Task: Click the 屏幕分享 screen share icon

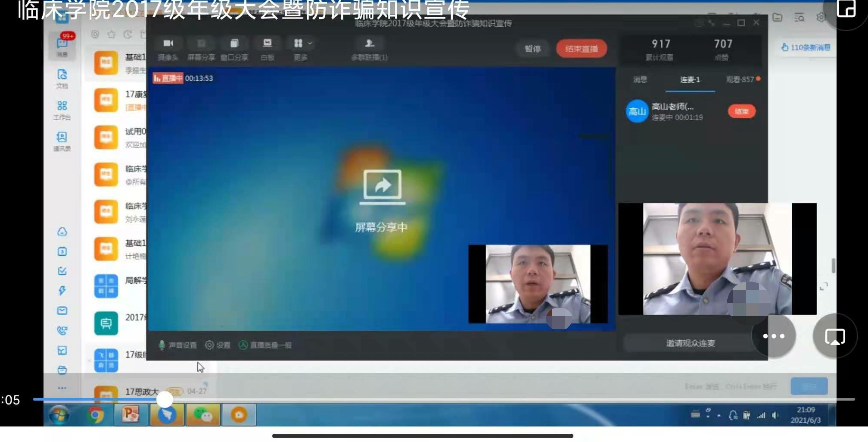Action: [x=201, y=48]
